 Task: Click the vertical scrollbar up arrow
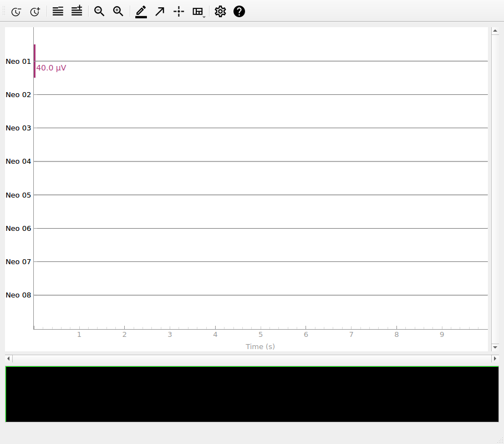coord(495,32)
